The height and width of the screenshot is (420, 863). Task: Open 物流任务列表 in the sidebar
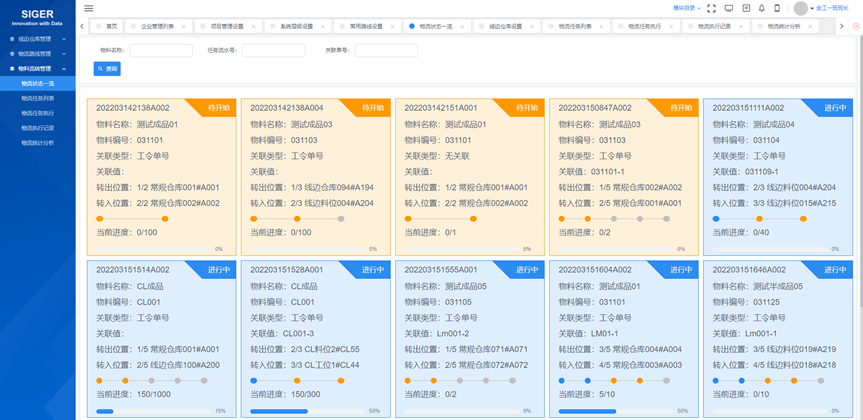[x=37, y=99]
